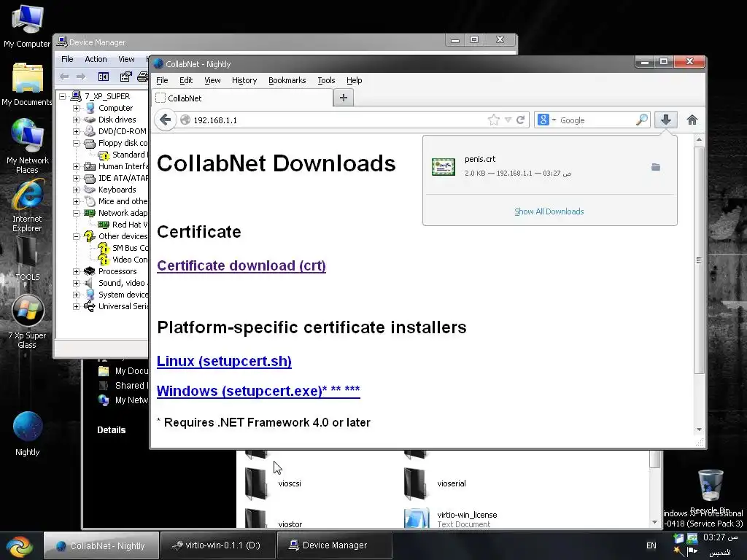747x560 pixels.
Task: Select Video Controller device entry
Action: [123, 260]
